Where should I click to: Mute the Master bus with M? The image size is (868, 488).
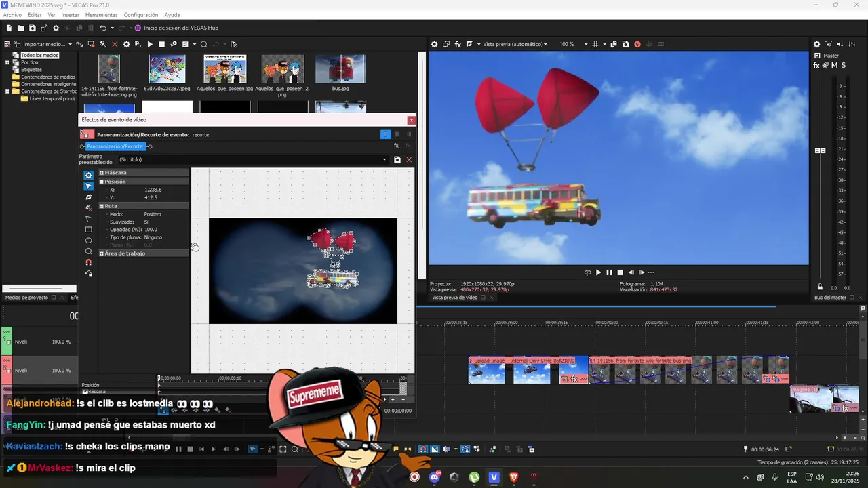pos(834,65)
